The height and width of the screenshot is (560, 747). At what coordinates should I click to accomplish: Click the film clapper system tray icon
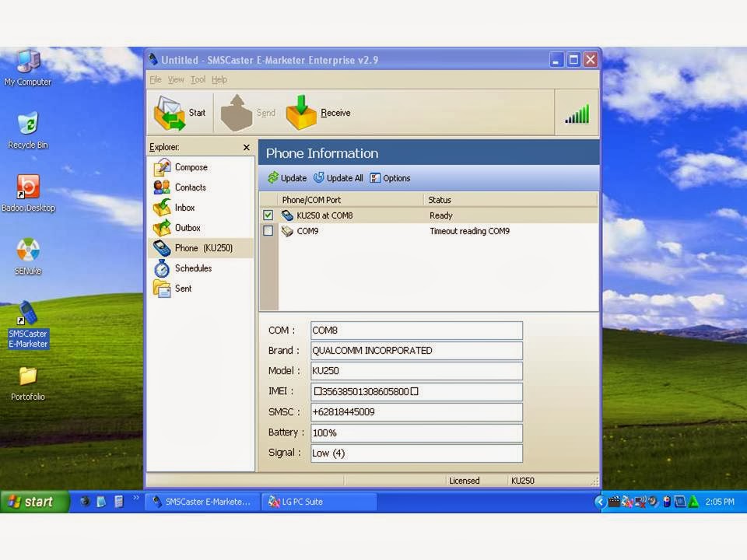tap(614, 502)
